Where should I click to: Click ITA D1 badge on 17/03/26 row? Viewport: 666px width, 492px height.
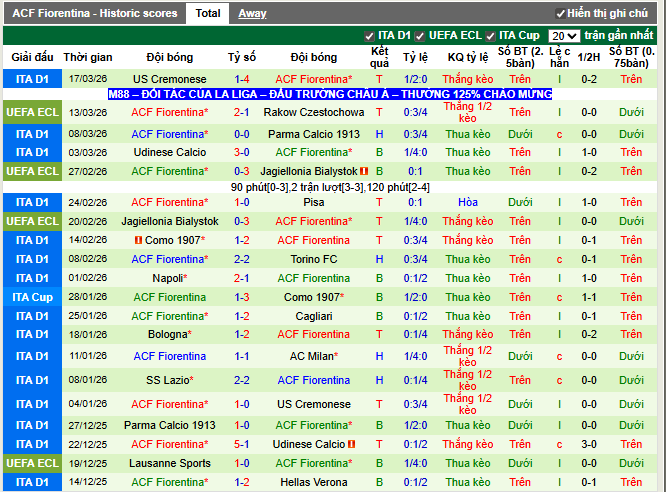[x=33, y=79]
